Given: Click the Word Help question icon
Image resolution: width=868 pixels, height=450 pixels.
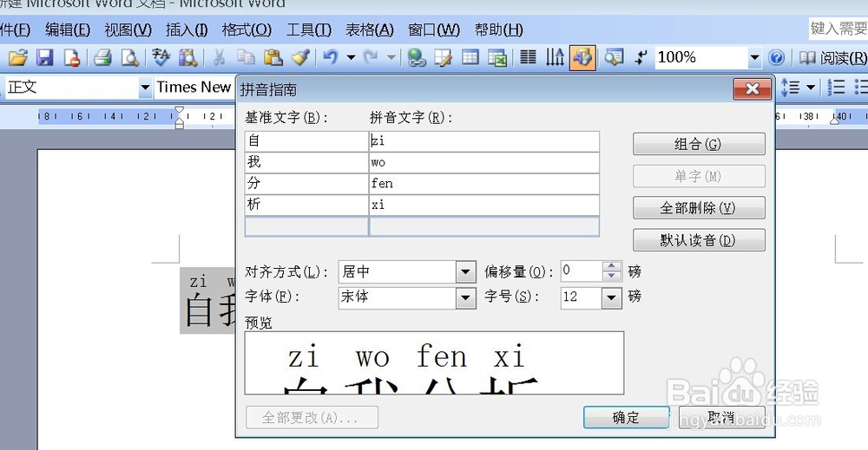Looking at the screenshot, I should click(777, 57).
